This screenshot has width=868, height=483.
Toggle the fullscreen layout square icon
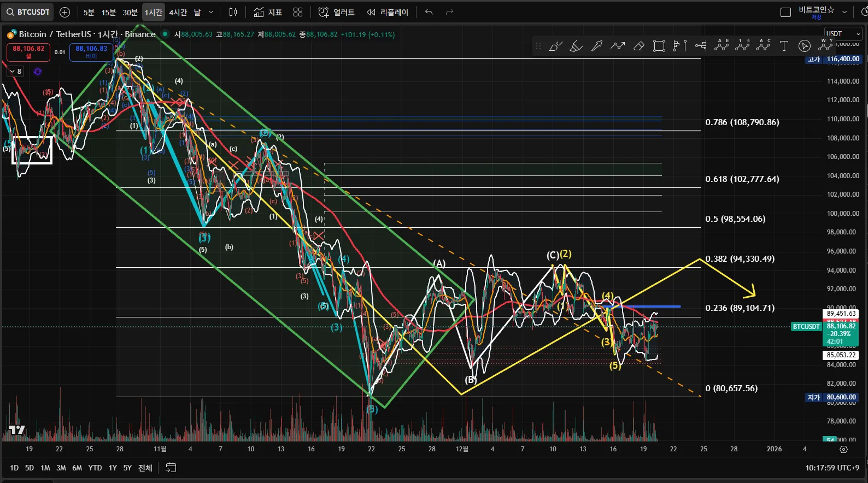[x=785, y=12]
